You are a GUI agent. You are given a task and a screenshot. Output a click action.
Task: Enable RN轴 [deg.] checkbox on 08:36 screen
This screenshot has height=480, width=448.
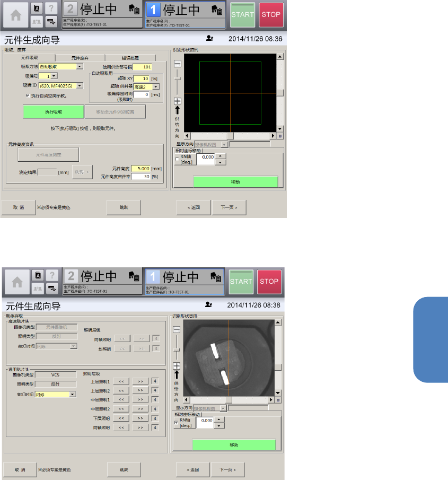tap(177, 159)
